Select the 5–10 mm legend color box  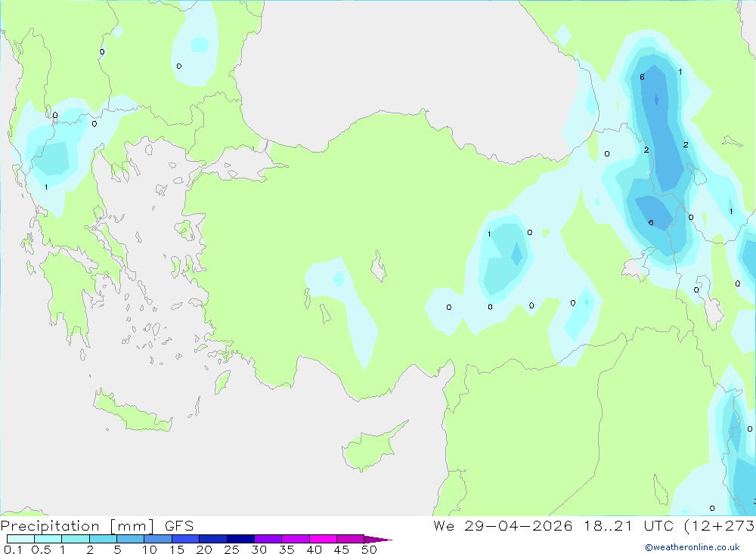coord(131,539)
